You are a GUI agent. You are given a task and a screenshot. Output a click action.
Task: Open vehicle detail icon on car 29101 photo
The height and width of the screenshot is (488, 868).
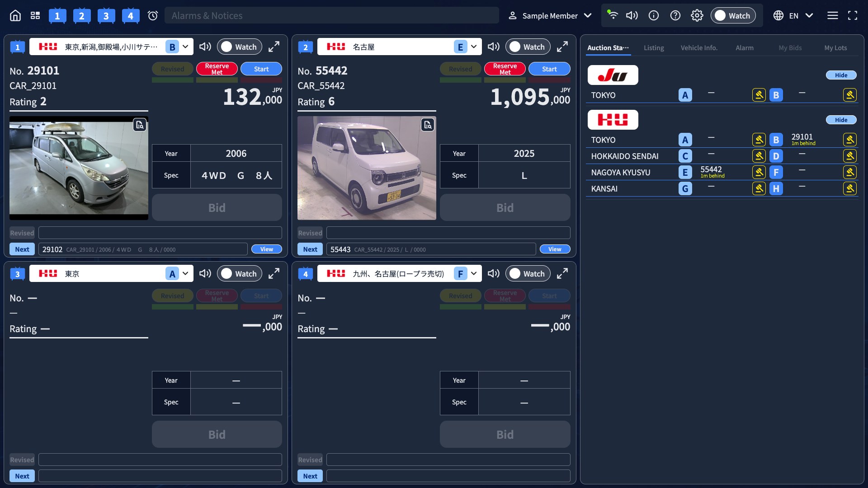(140, 125)
